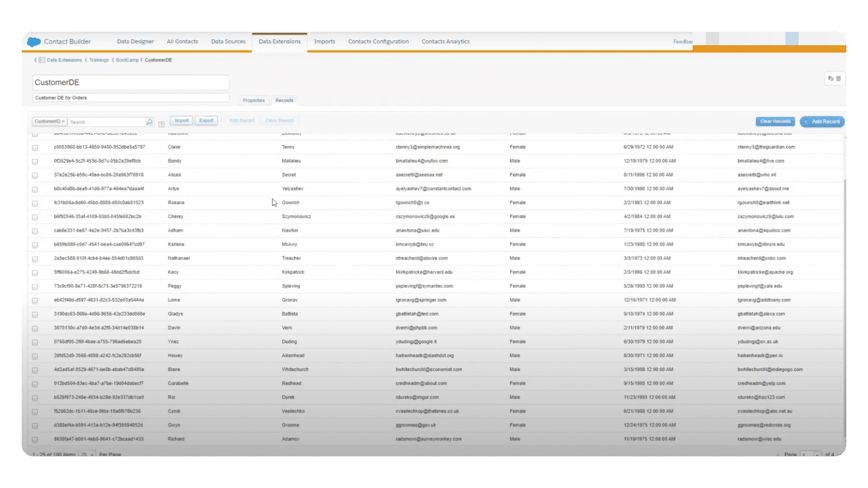The image size is (868, 488).
Task: Click the blue Clear Records button
Action: [775, 122]
